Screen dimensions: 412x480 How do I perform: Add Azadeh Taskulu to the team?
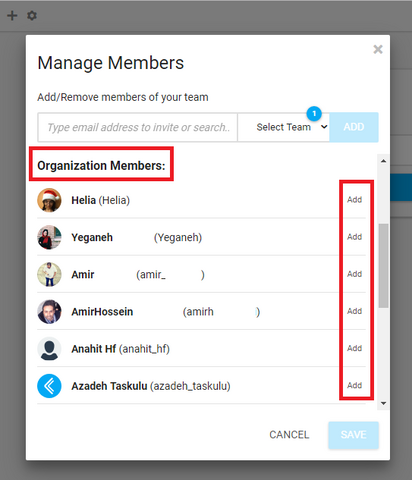[354, 385]
